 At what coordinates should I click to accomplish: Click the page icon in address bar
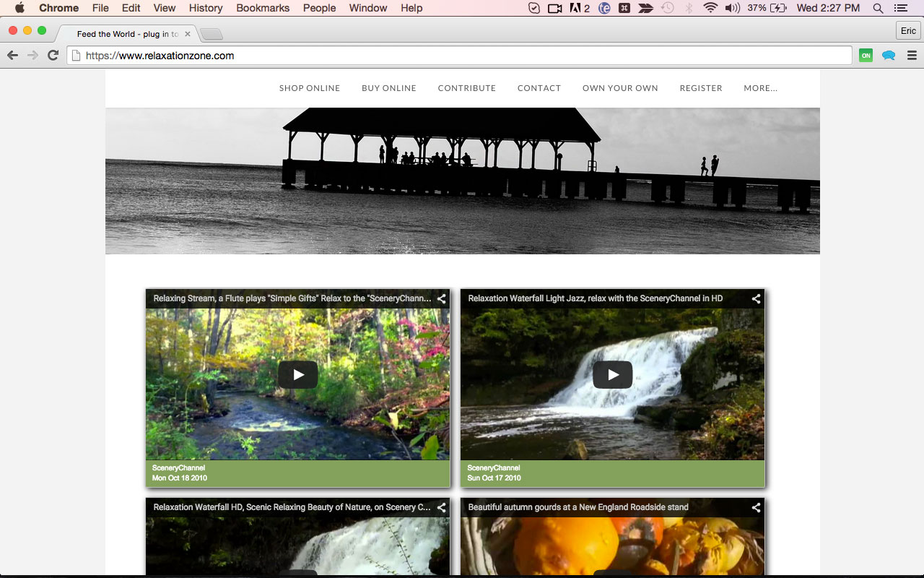point(76,56)
